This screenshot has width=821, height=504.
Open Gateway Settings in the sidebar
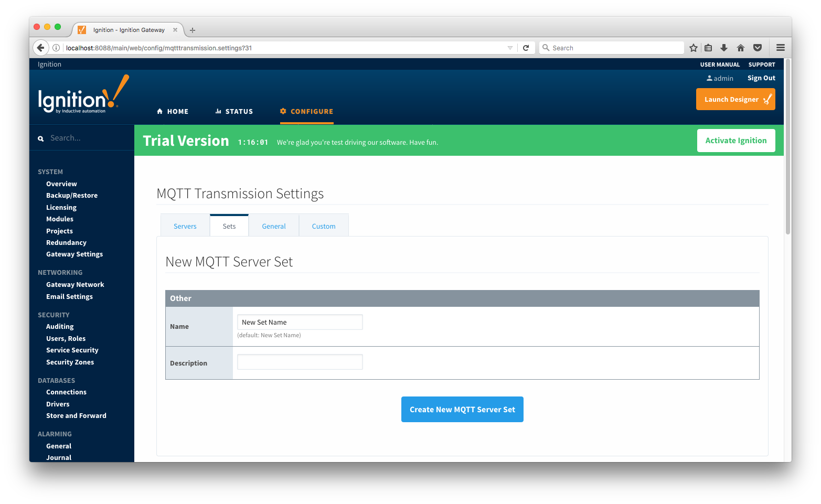74,254
